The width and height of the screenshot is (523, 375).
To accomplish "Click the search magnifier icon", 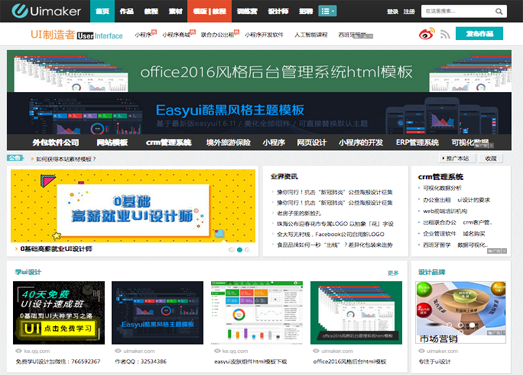I will (x=498, y=11).
